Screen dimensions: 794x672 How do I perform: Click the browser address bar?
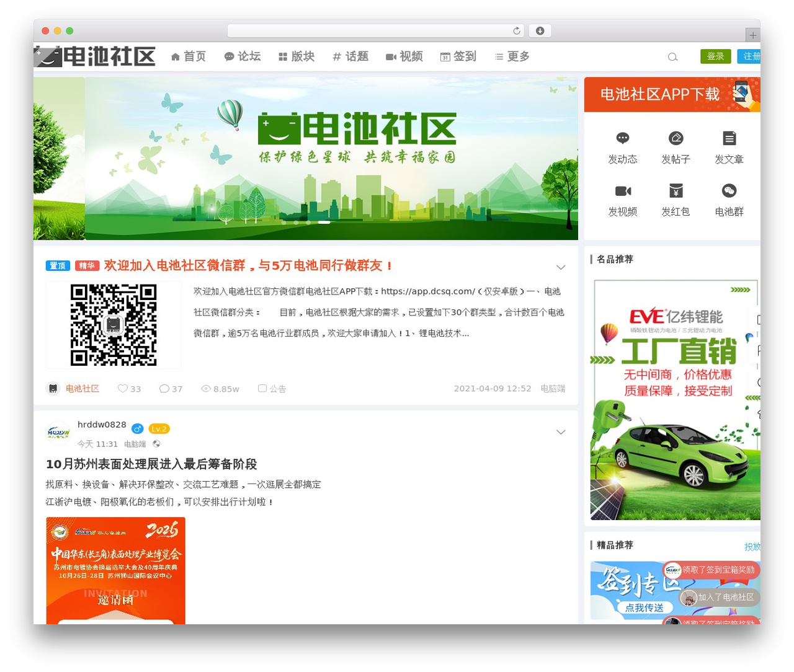click(x=376, y=31)
